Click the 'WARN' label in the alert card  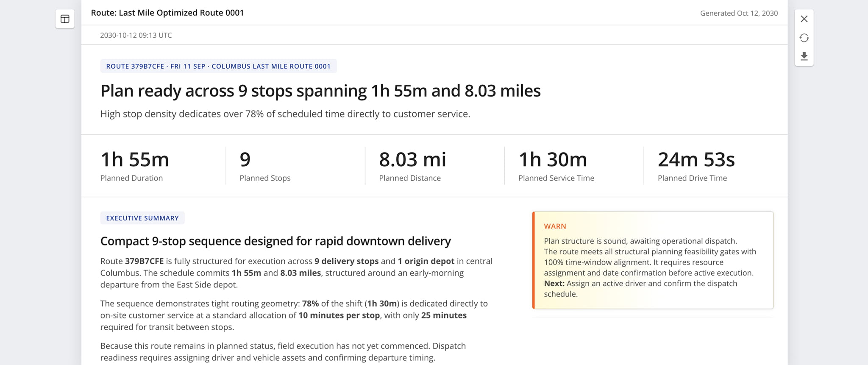[x=555, y=226]
